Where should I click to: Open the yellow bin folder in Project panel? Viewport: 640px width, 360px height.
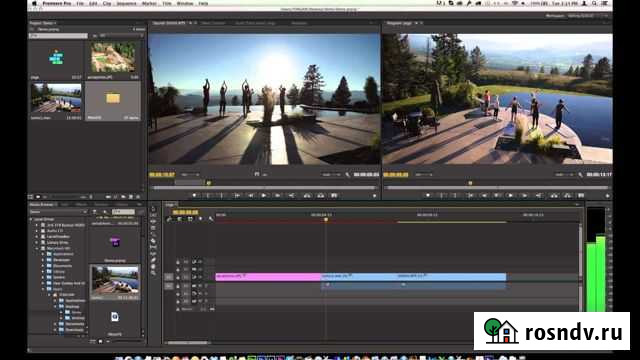coord(113,98)
